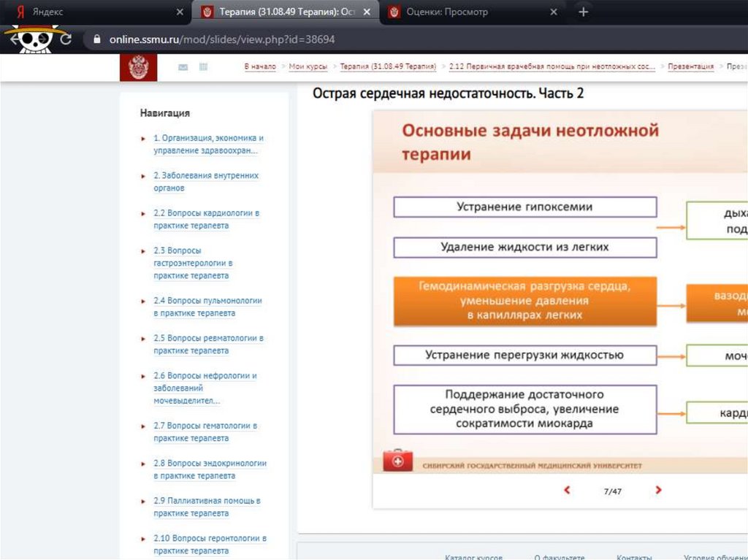The width and height of the screenshot is (748, 560).
Task: Click breadcrumb Мои курсы
Action: [308, 66]
